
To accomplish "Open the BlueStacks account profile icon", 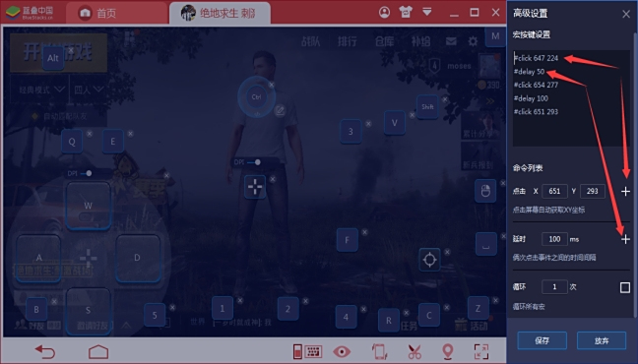I will coord(384,12).
